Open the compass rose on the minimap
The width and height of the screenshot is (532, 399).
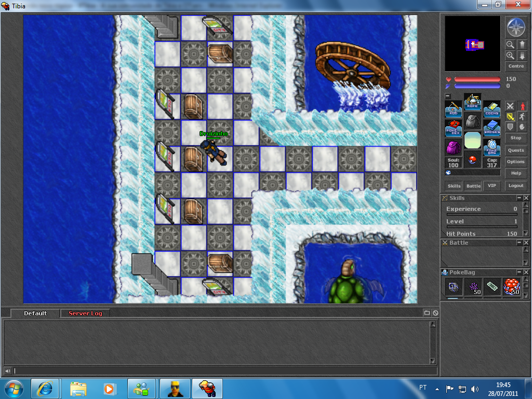(516, 27)
